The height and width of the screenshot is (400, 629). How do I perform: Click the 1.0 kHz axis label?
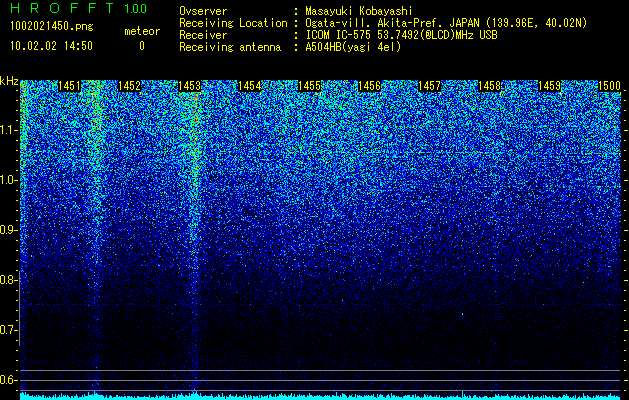point(9,180)
